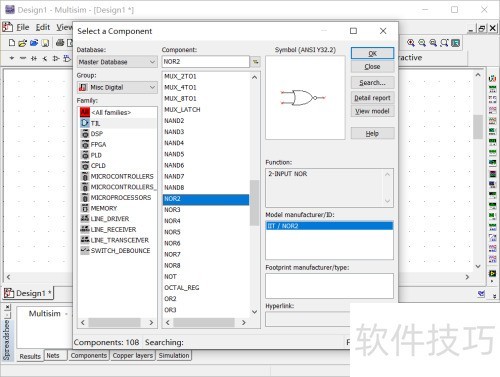Click the Component name input field
Viewport: 500px width, 377px height.
point(206,62)
